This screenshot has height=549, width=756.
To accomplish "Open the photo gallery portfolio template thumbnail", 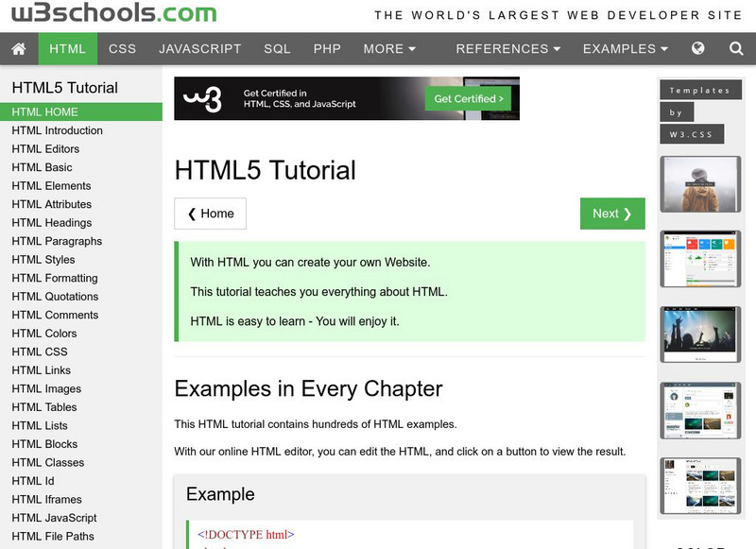I will coord(700,486).
